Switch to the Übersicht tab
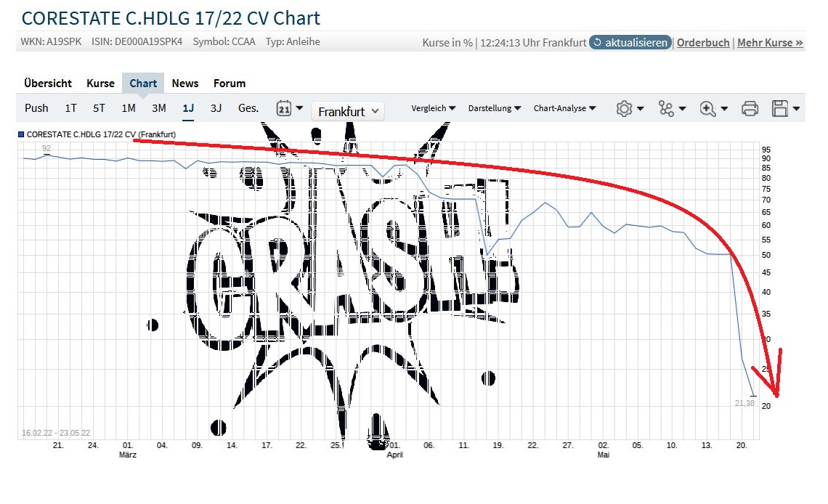The width and height of the screenshot is (828, 504). click(48, 83)
